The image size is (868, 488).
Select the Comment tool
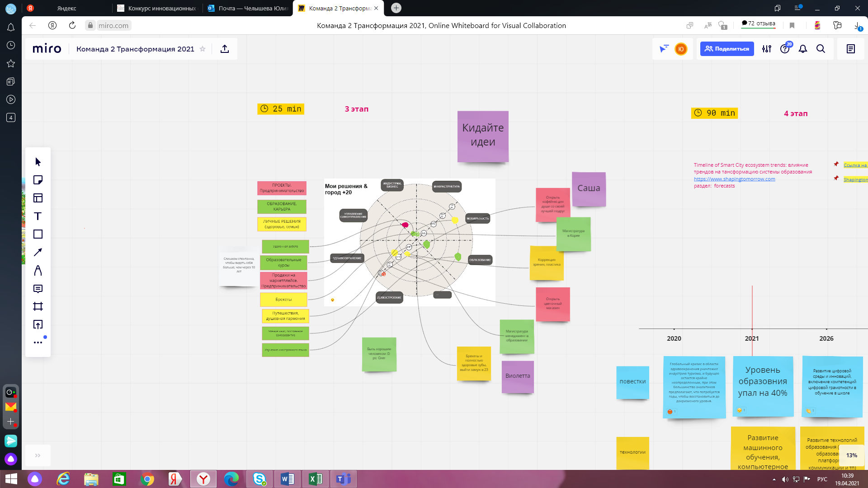[x=38, y=288]
